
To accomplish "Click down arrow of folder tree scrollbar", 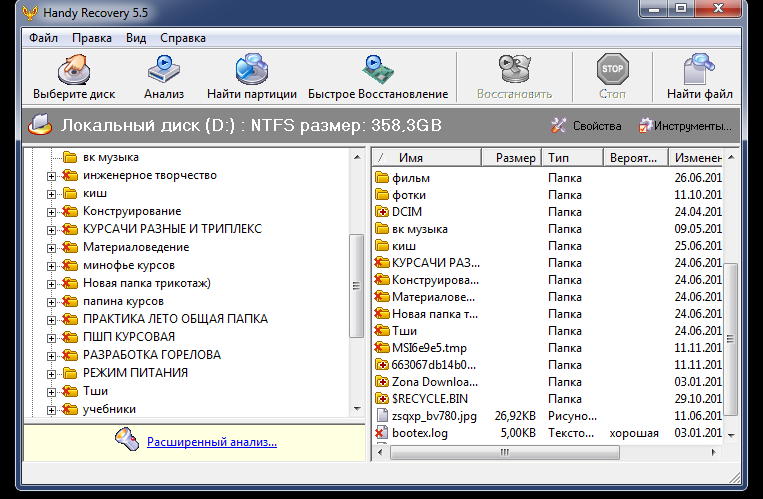I will [357, 409].
